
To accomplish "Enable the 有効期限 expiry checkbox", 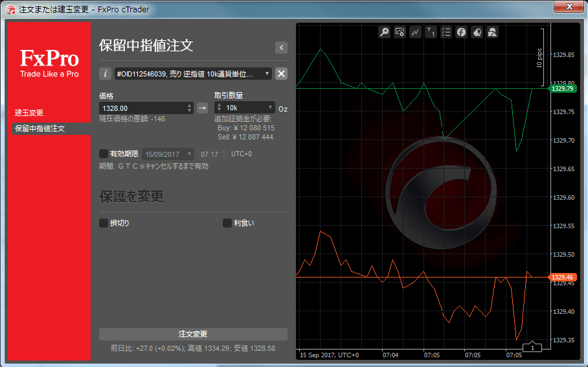I will coord(104,154).
